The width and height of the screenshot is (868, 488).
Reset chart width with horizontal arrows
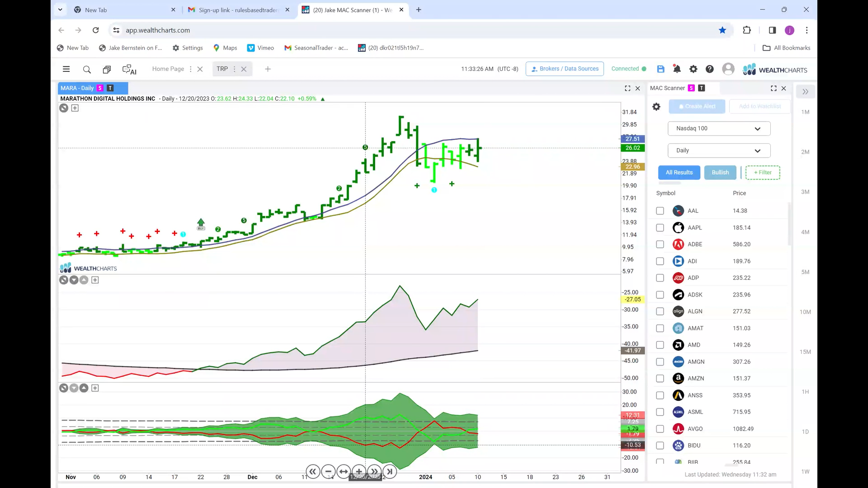tap(344, 472)
